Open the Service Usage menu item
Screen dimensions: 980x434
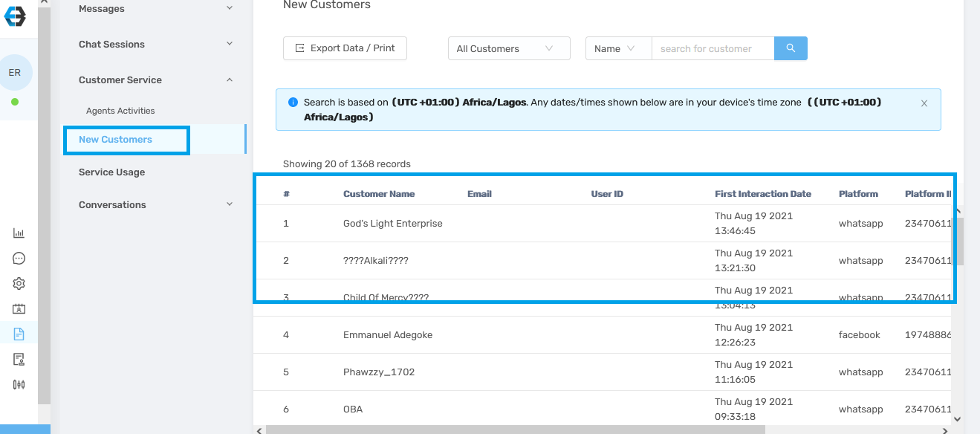pos(111,172)
